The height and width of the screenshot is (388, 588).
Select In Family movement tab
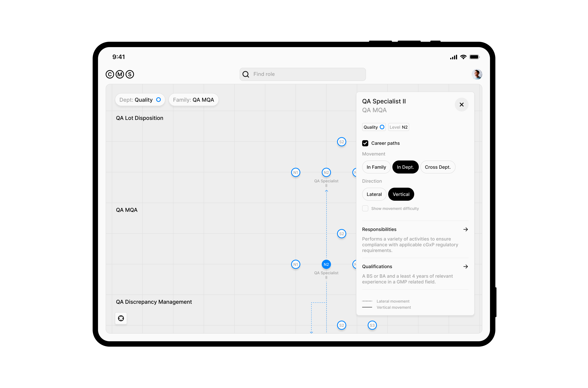coord(376,167)
